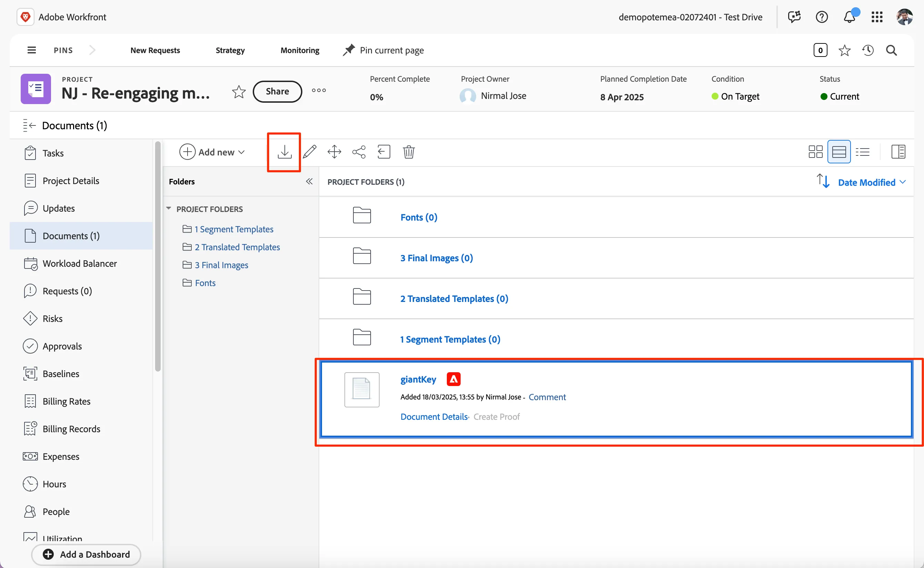Open the search magnifier icon

point(891,50)
